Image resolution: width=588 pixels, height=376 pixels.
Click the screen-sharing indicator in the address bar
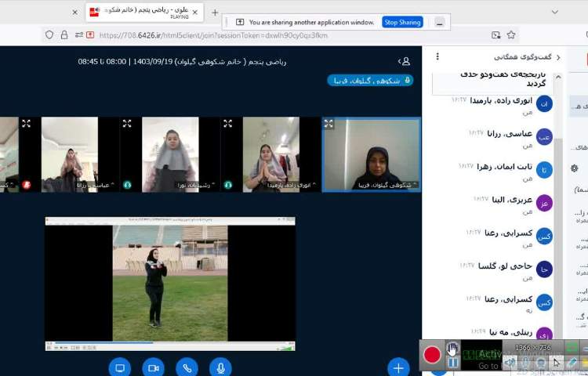coord(90,35)
